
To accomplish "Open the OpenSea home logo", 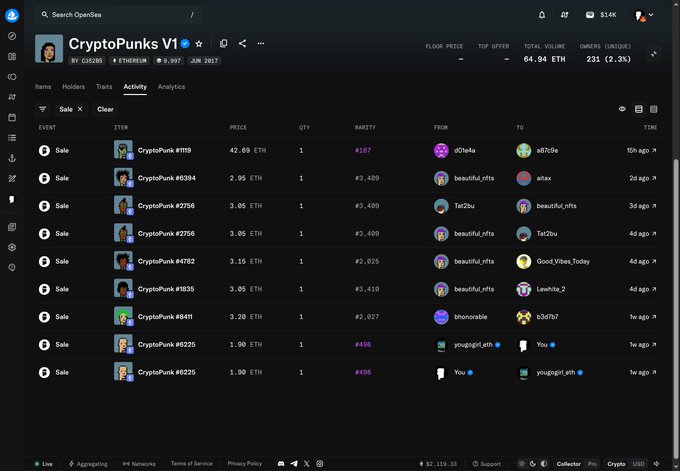I will point(12,16).
